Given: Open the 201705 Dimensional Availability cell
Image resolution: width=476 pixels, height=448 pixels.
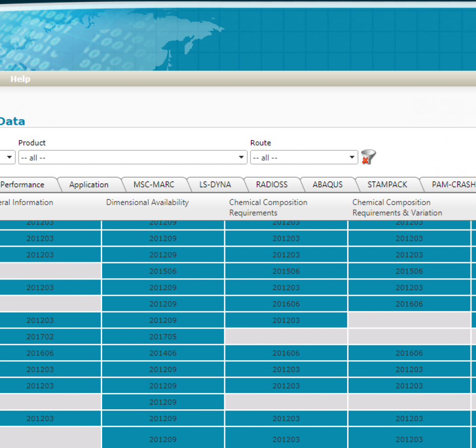Looking at the screenshot, I should (163, 336).
